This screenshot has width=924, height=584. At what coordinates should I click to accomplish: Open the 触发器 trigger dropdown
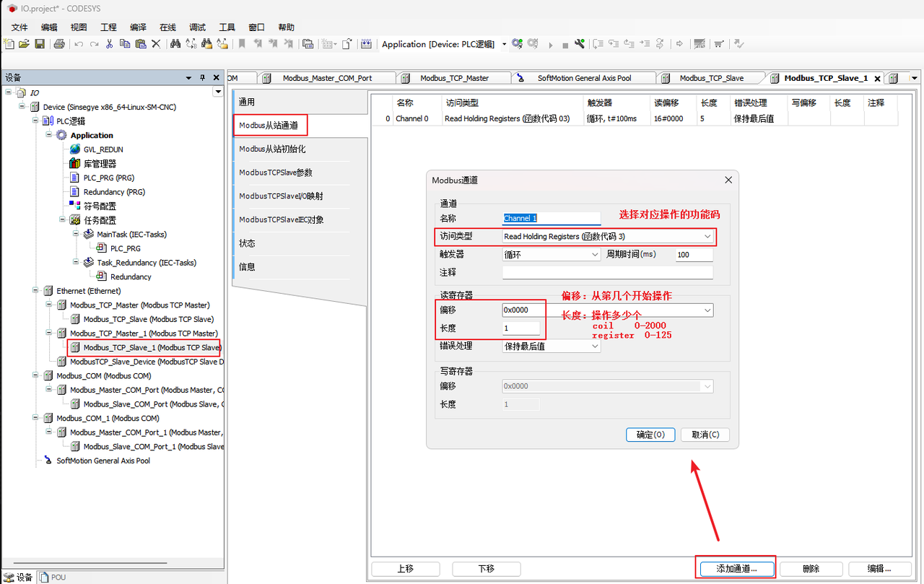(595, 255)
